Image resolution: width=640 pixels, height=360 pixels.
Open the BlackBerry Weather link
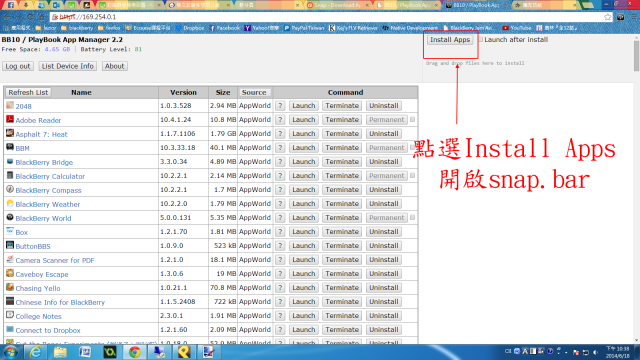pyautogui.click(x=48, y=204)
